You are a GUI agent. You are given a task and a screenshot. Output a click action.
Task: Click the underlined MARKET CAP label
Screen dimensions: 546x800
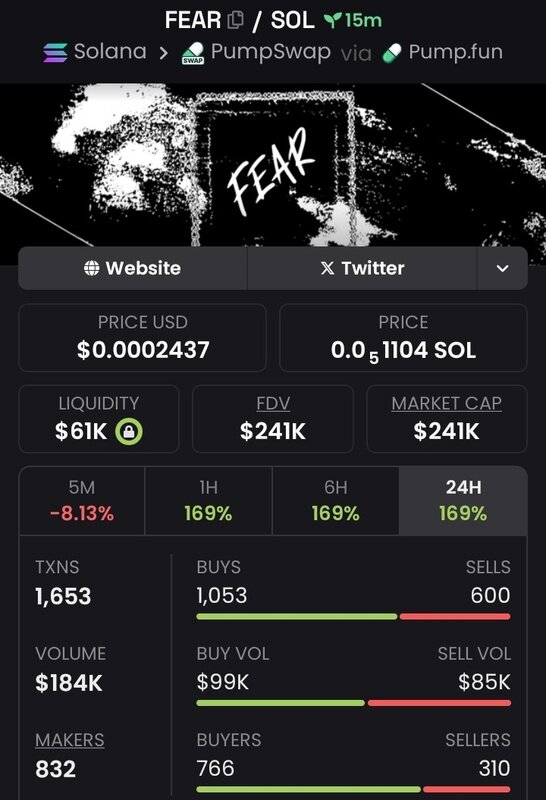pos(446,404)
